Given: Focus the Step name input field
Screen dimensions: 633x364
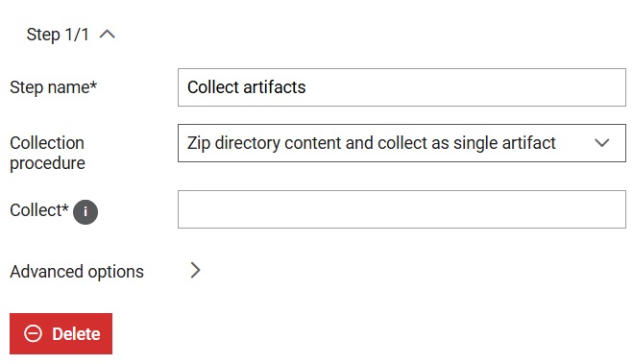Looking at the screenshot, I should [x=402, y=87].
